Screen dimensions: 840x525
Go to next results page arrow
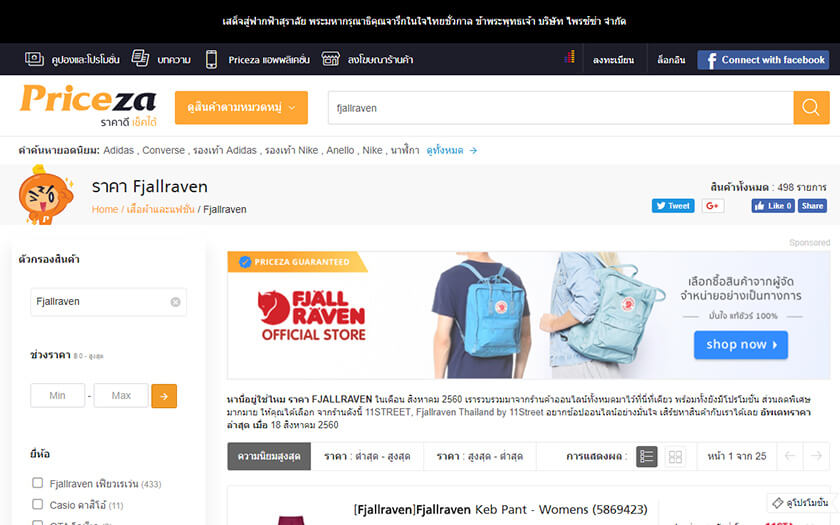[816, 456]
